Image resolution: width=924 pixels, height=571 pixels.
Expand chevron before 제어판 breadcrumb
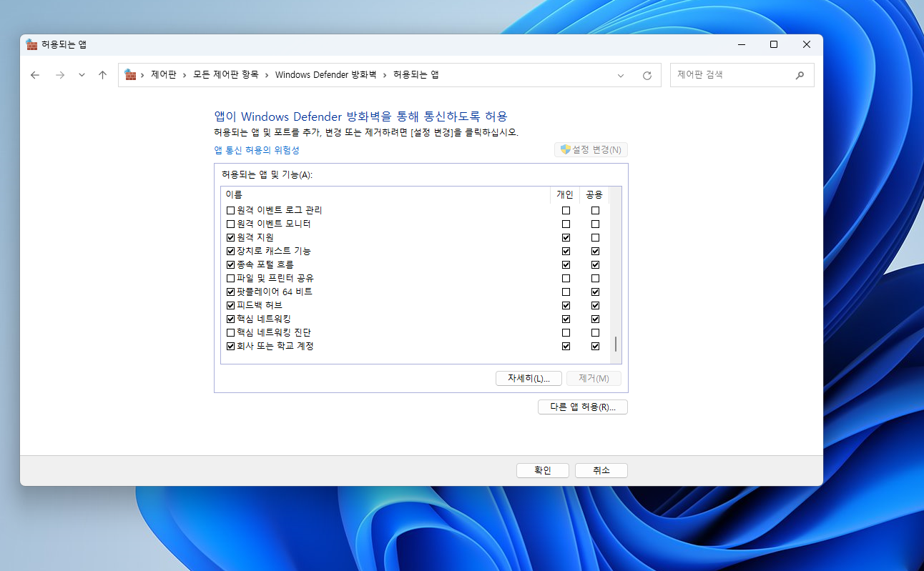coord(142,74)
